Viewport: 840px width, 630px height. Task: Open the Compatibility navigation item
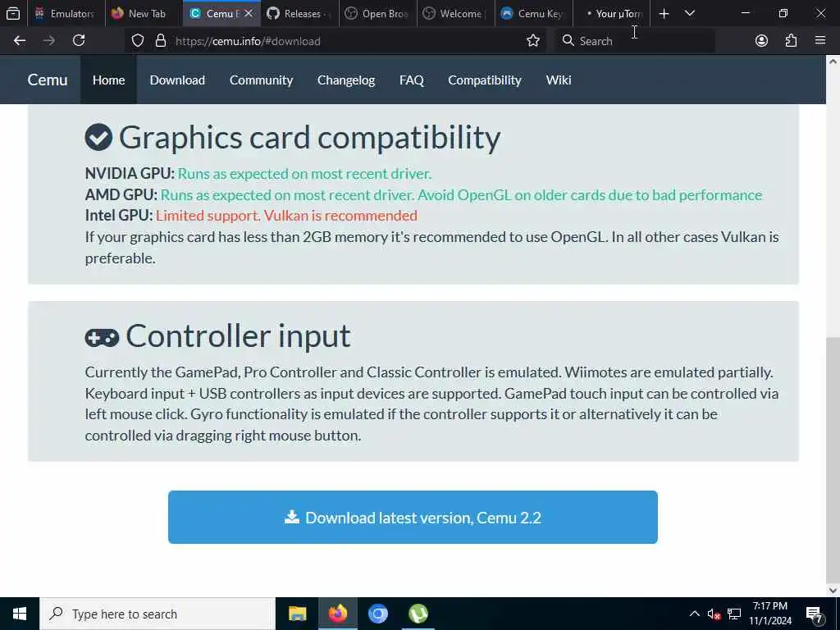click(x=484, y=80)
